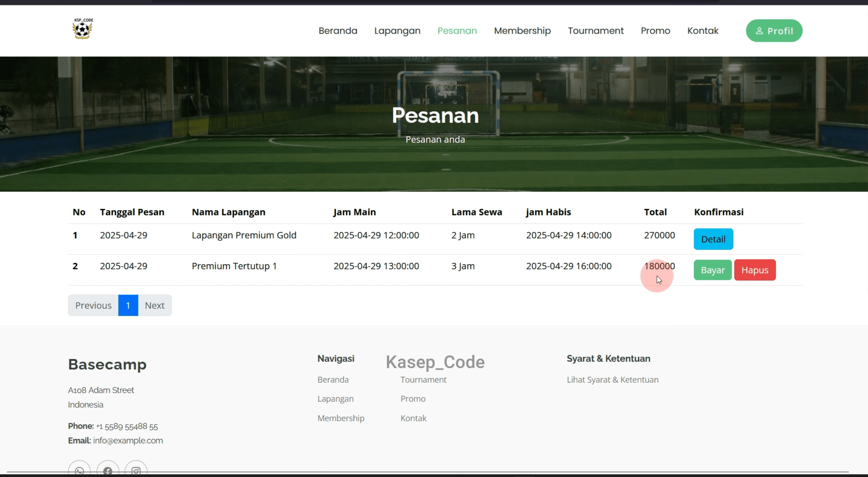Click the total value 270000
The image size is (868, 477).
[x=659, y=235]
